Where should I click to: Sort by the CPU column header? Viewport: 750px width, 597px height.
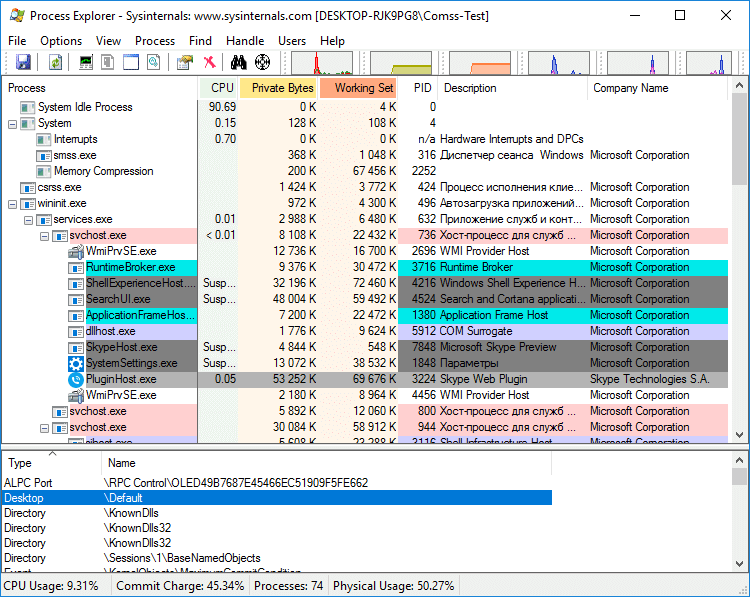[x=218, y=88]
